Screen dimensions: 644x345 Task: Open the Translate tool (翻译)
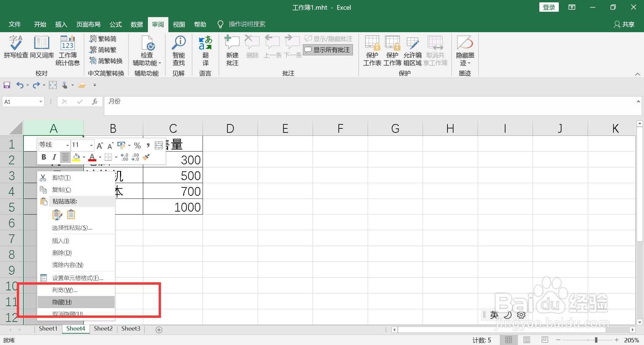click(205, 50)
